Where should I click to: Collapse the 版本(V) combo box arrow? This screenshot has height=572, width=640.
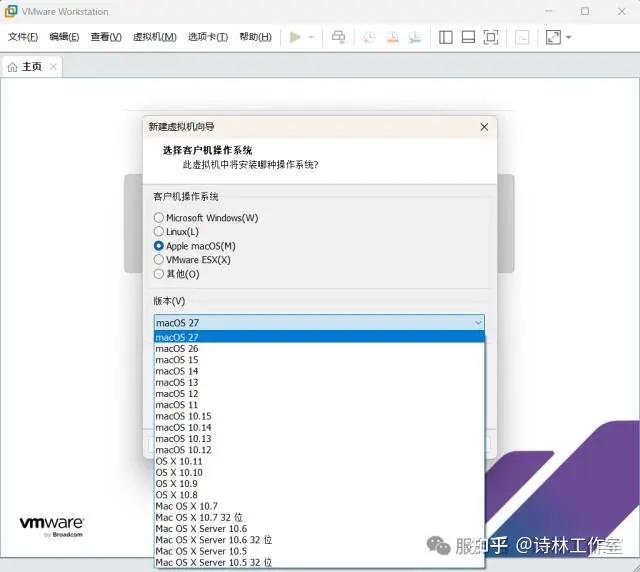pyautogui.click(x=478, y=323)
